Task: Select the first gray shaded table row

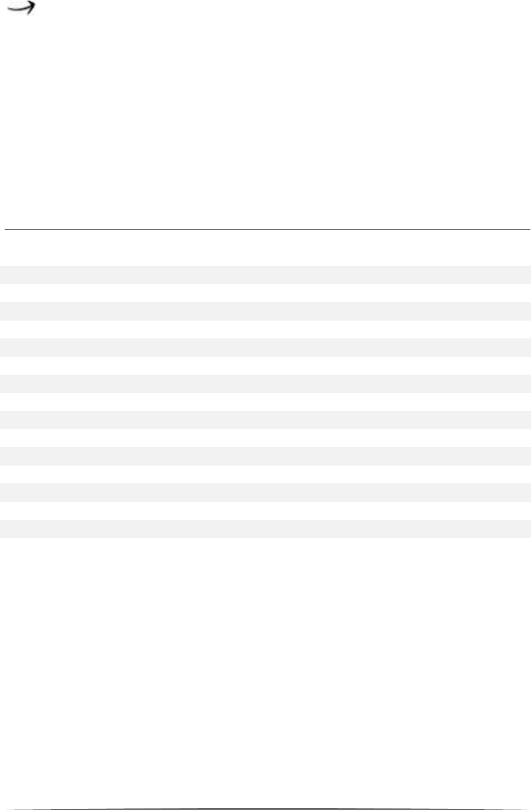Action: point(265,275)
